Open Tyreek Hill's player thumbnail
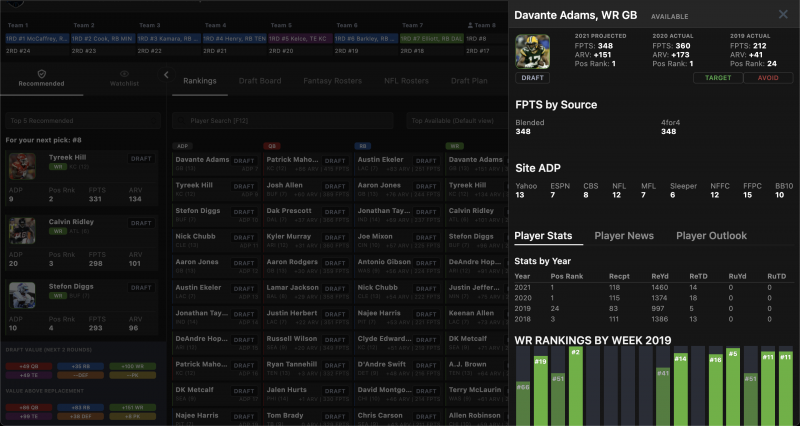800x426 pixels. pyautogui.click(x=22, y=166)
